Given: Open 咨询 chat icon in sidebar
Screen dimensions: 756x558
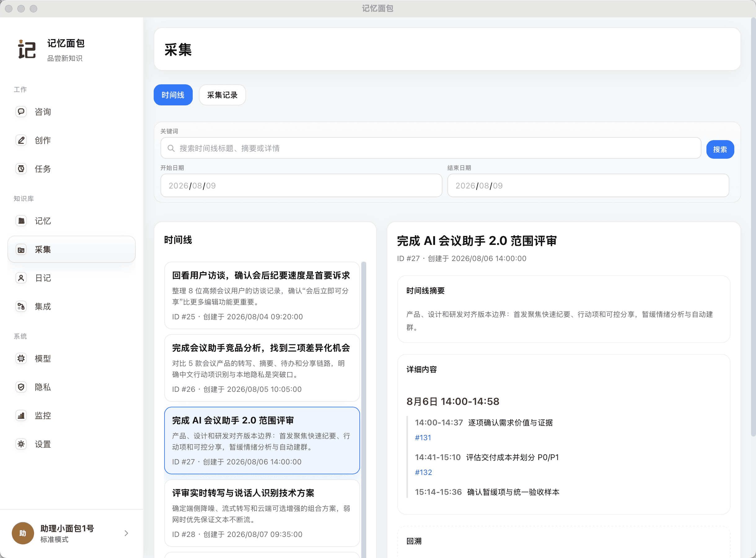Looking at the screenshot, I should tap(21, 112).
